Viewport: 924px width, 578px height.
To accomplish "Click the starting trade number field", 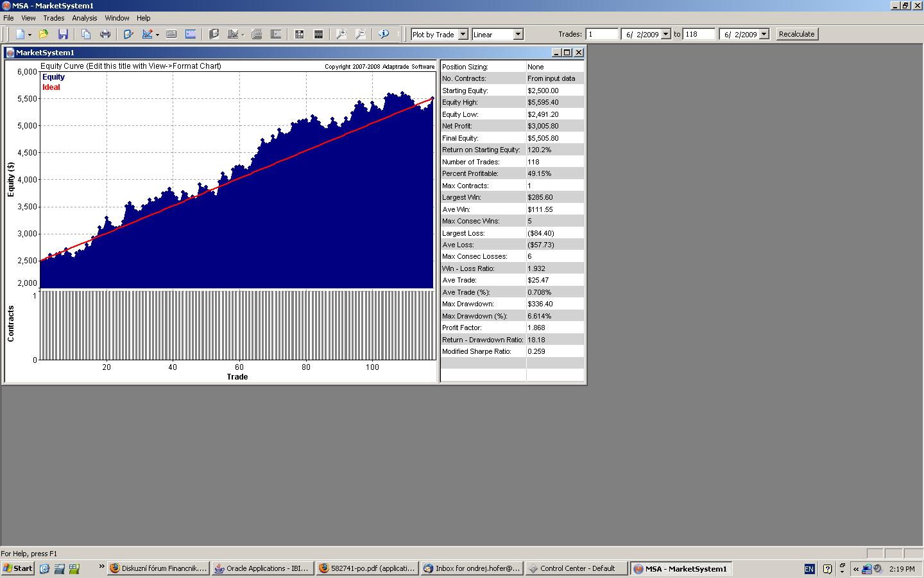I will pos(601,34).
